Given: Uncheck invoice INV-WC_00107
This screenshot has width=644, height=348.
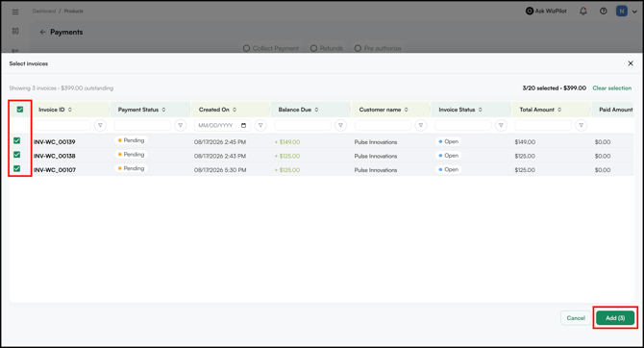Looking at the screenshot, I should (x=17, y=168).
